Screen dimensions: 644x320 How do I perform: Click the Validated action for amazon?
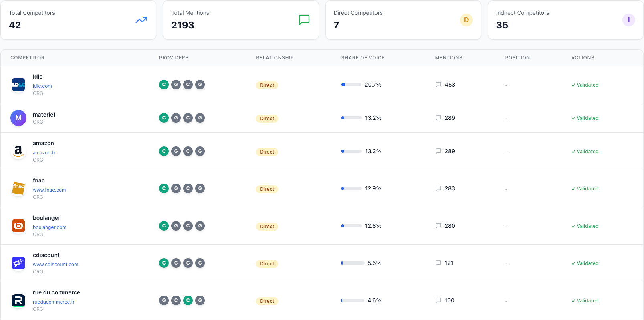pyautogui.click(x=585, y=152)
